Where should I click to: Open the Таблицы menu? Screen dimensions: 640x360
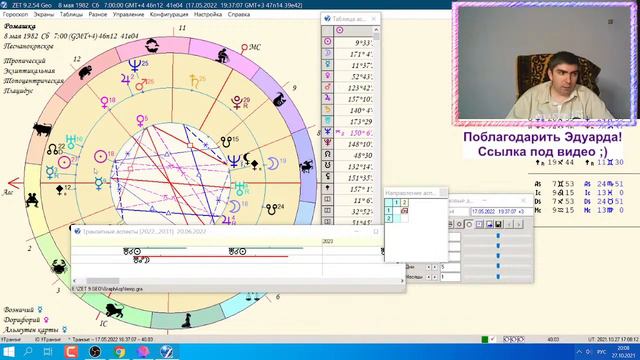coord(71,14)
